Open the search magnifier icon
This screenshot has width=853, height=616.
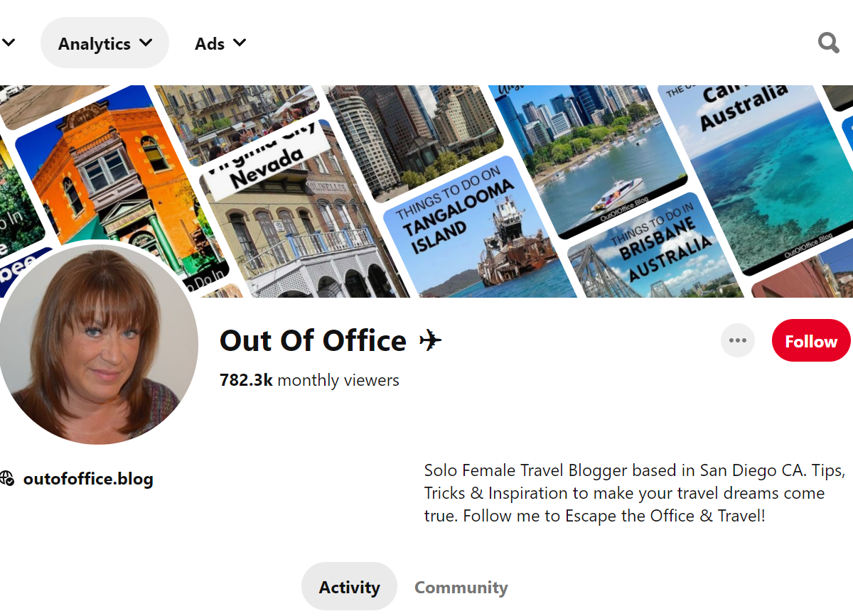pyautogui.click(x=828, y=43)
